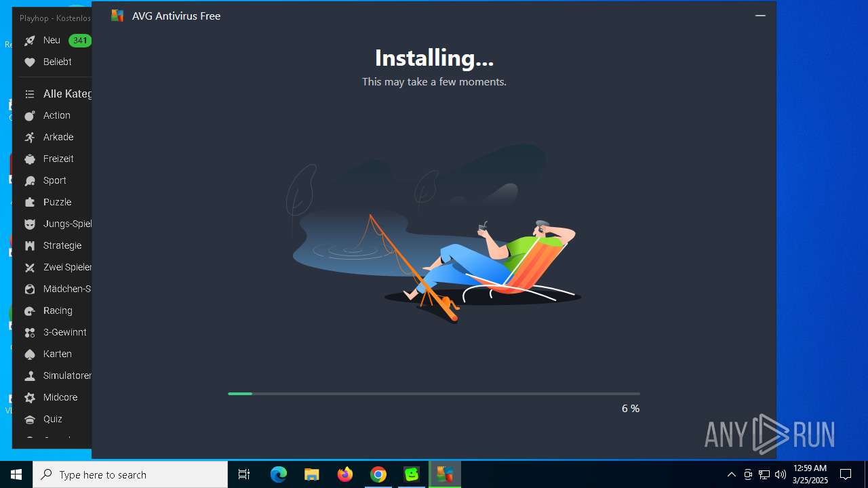Click the Puzzle category label
This screenshot has width=868, height=488.
(58, 202)
